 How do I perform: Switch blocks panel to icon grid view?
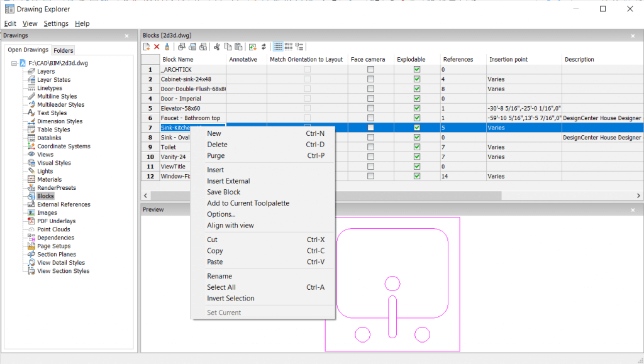[x=289, y=47]
